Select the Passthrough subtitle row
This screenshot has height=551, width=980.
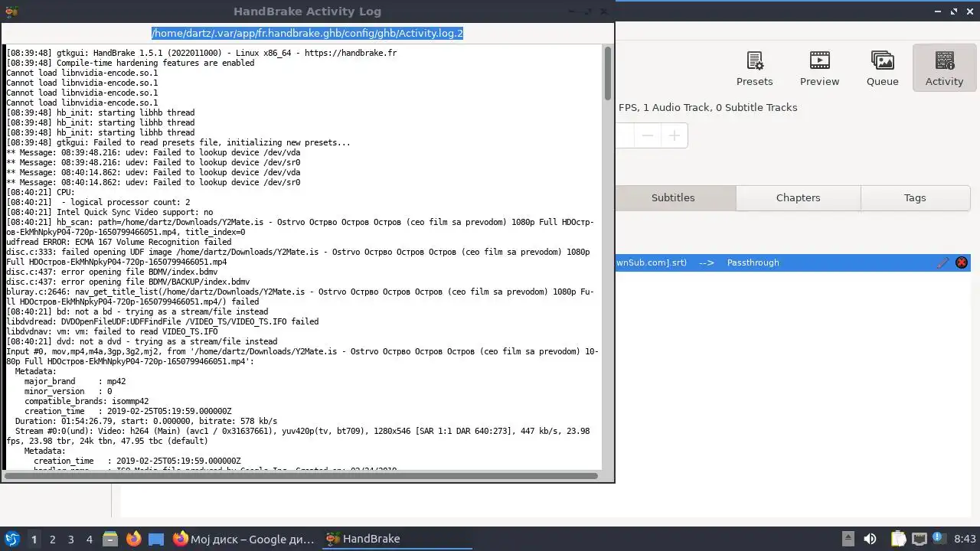(793, 262)
